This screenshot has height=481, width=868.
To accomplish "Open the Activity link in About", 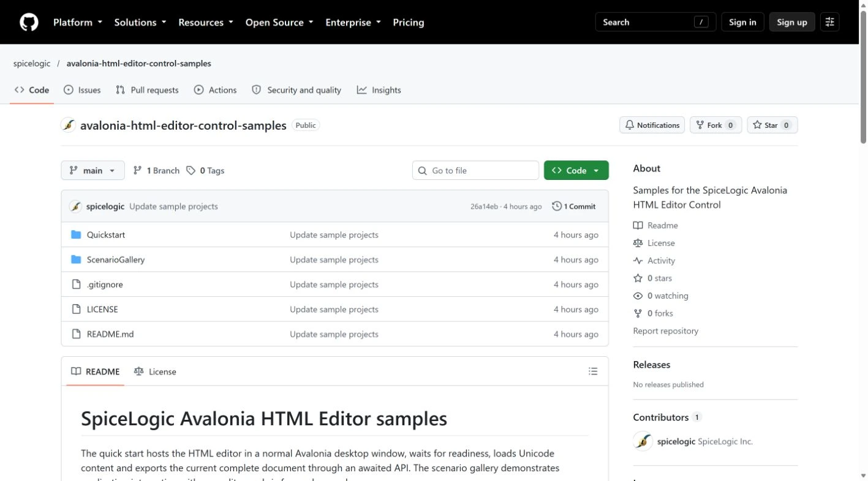I will click(x=654, y=261).
